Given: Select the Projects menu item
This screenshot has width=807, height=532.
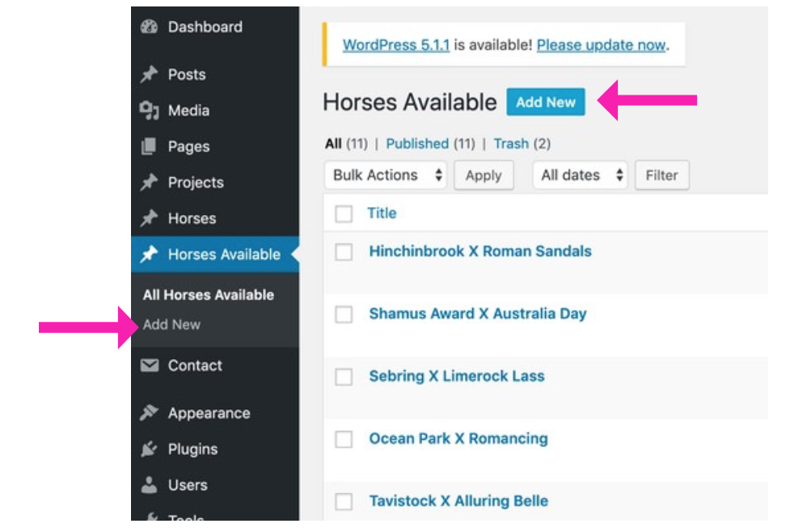Looking at the screenshot, I should 195,183.
